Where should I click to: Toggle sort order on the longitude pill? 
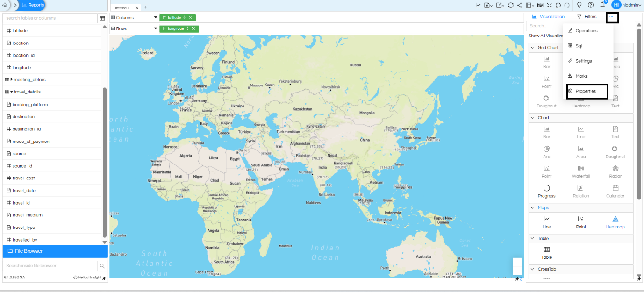188,28
